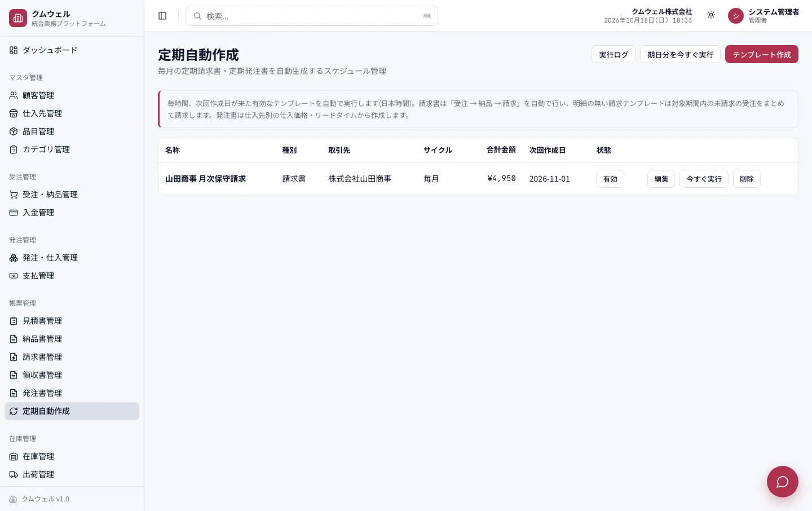Viewport: 812px width, 511px height.
Task: Navigate to 仕入先管理
Action: (x=72, y=113)
